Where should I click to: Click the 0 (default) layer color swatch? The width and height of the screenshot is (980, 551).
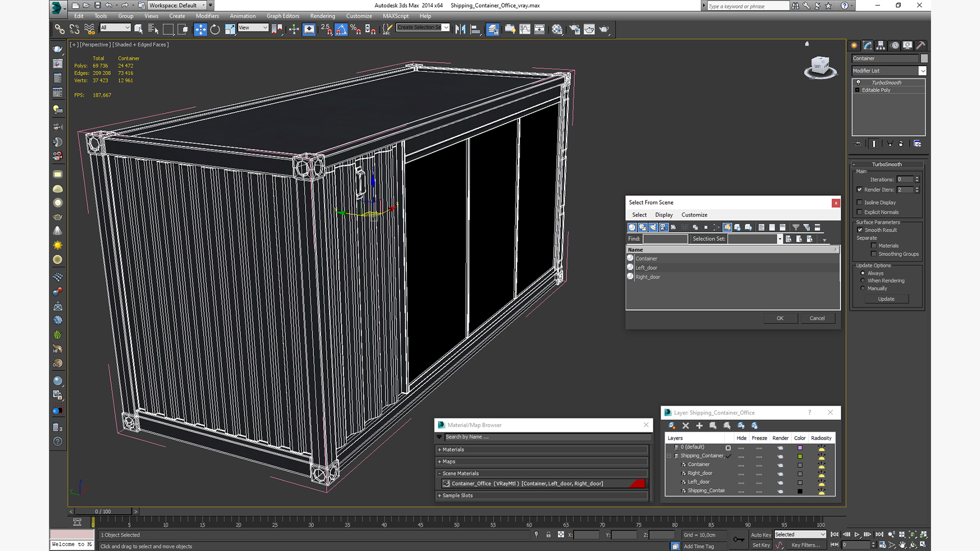pyautogui.click(x=800, y=447)
